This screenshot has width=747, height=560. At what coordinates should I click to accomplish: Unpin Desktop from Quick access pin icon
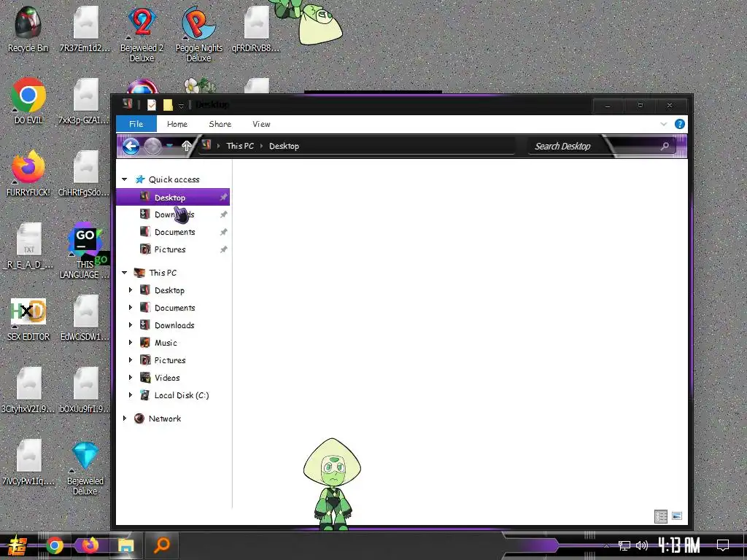click(223, 197)
